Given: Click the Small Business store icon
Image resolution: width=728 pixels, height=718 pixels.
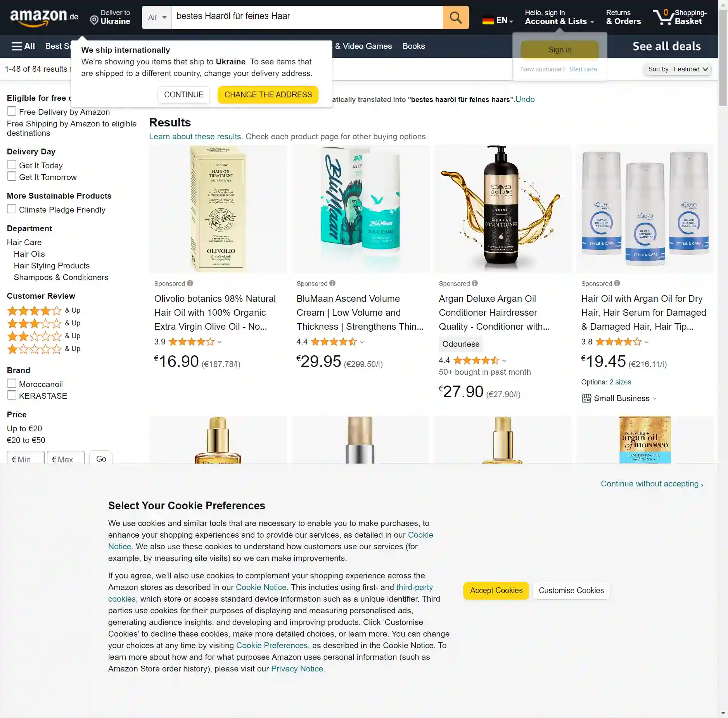Looking at the screenshot, I should coord(586,398).
